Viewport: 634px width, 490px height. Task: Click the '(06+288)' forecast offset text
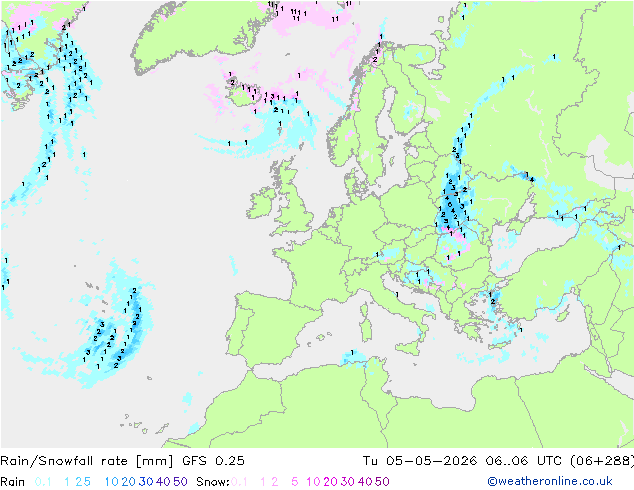coord(601,461)
